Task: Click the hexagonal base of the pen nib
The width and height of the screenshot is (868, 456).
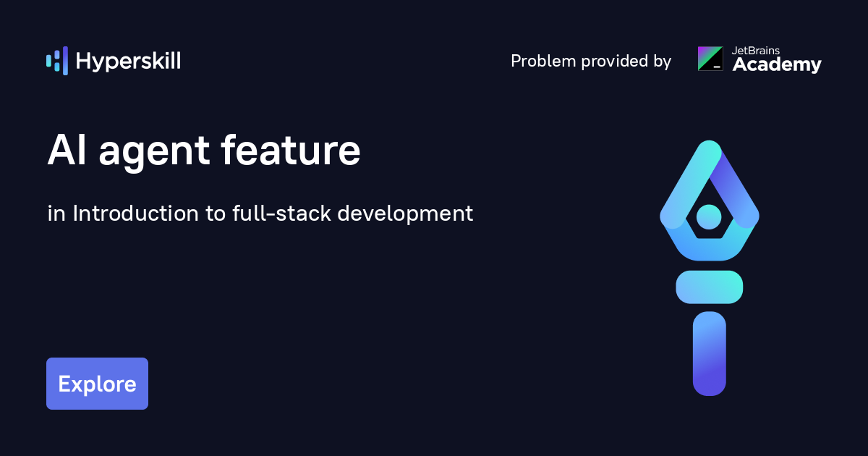Action: point(709,246)
